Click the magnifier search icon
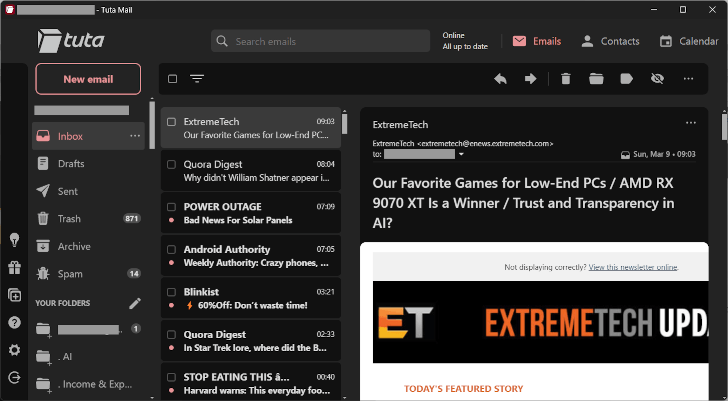The height and width of the screenshot is (401, 728). [222, 41]
